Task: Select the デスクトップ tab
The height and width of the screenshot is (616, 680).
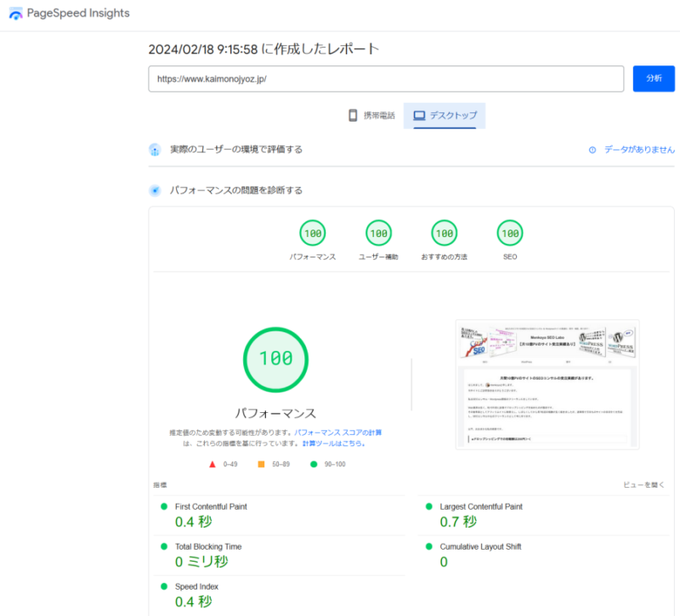Action: pos(445,116)
